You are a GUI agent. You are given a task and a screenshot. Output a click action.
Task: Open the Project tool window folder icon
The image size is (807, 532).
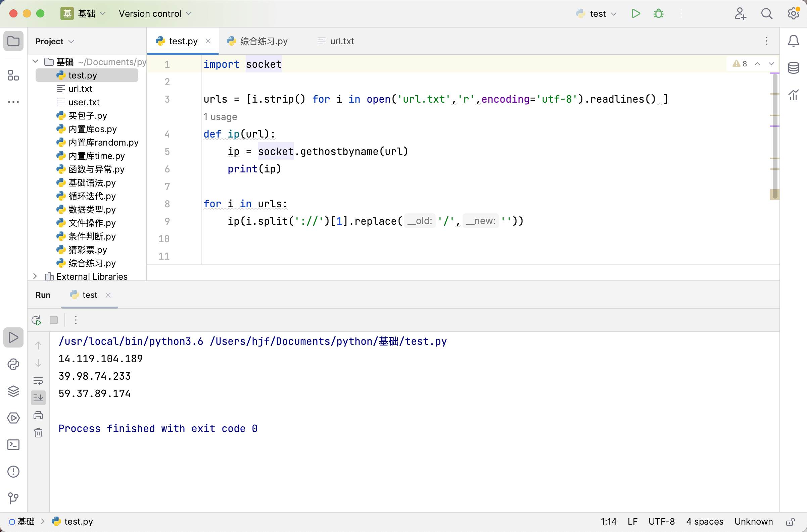pyautogui.click(x=13, y=41)
